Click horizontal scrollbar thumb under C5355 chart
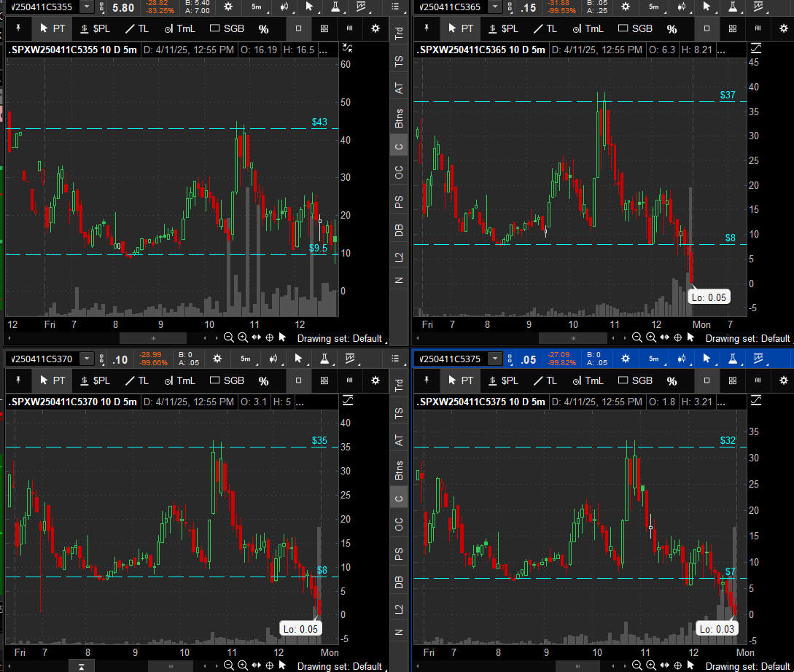The image size is (794, 672). (x=153, y=338)
